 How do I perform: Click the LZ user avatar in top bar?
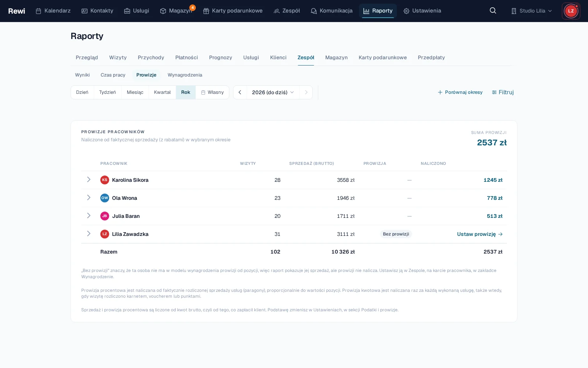[571, 11]
